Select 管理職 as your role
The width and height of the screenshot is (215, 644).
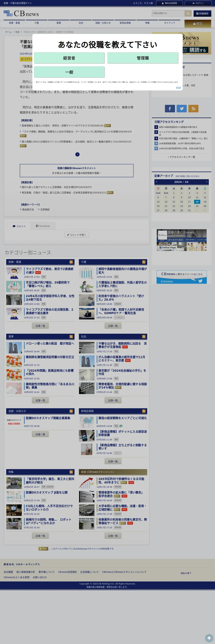(143, 58)
